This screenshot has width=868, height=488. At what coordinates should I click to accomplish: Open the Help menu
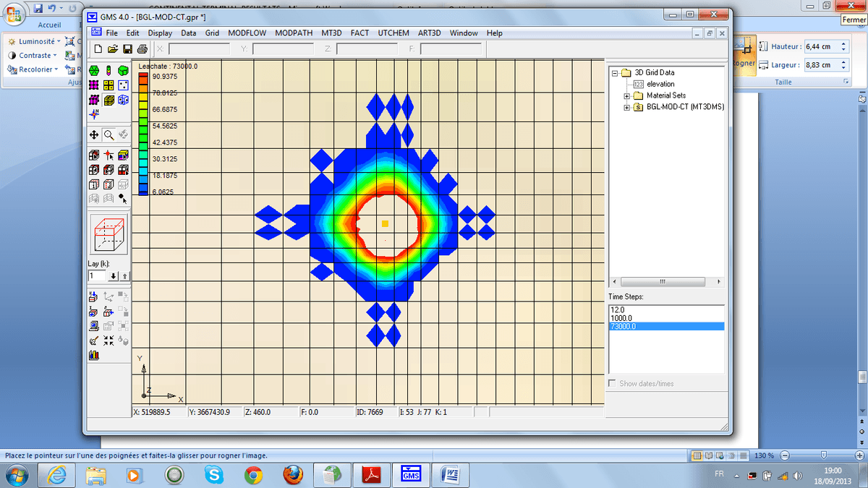pos(495,33)
